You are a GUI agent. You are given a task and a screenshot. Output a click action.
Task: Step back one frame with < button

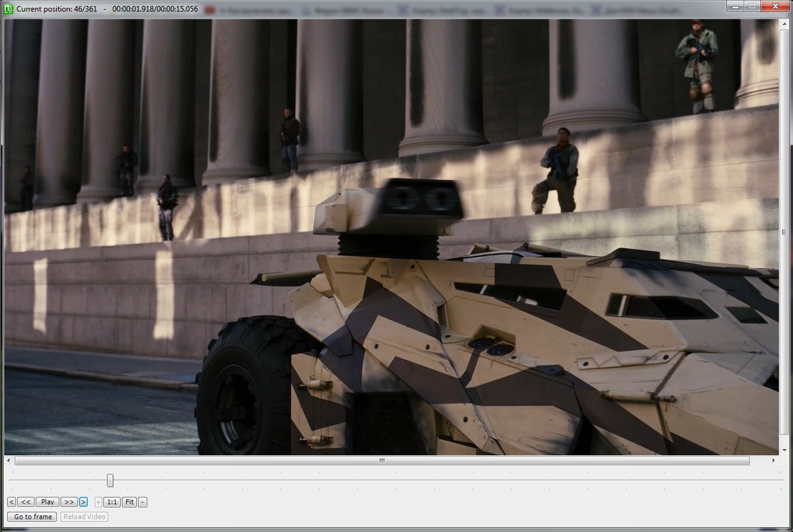(x=11, y=502)
